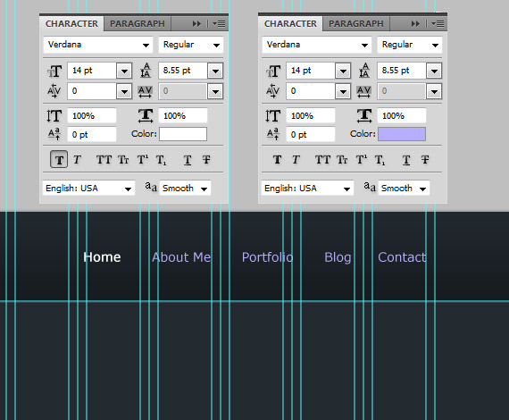Open Smooth anti-aliasing dropdown, right panel
The width and height of the screenshot is (509, 420).
pos(404,188)
